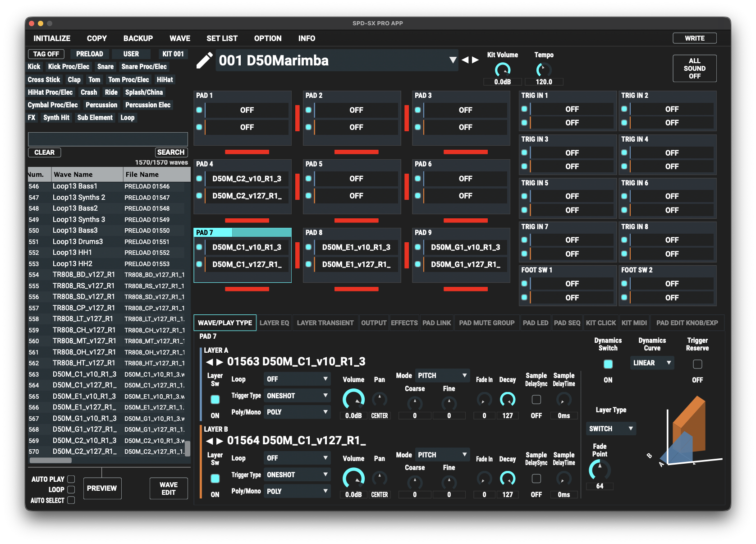Click the SEARCH button

(171, 152)
